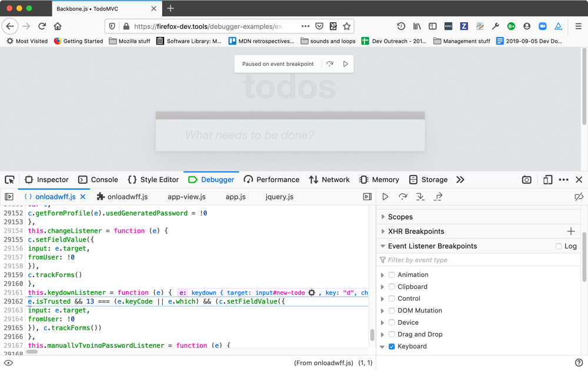Click the Step In debugger icon
This screenshot has width=588, height=370.
coord(421,197)
